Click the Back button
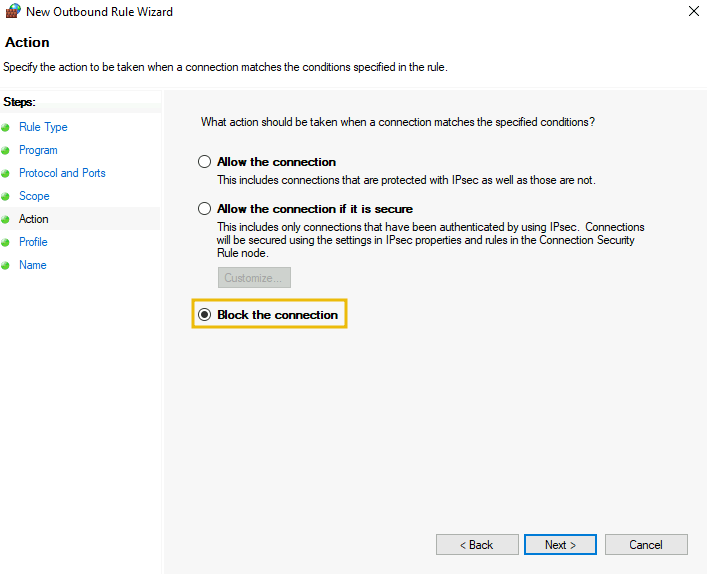The image size is (707, 574). pos(477,545)
